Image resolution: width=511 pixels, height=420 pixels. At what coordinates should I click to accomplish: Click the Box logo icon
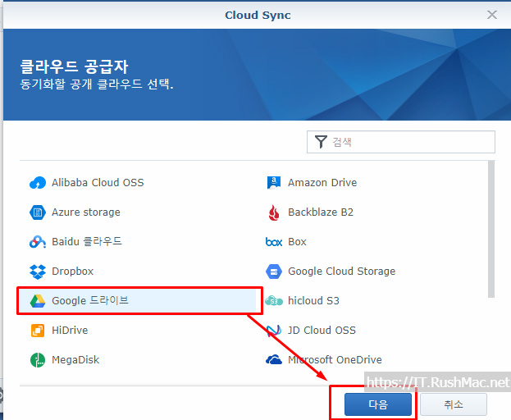tap(274, 242)
